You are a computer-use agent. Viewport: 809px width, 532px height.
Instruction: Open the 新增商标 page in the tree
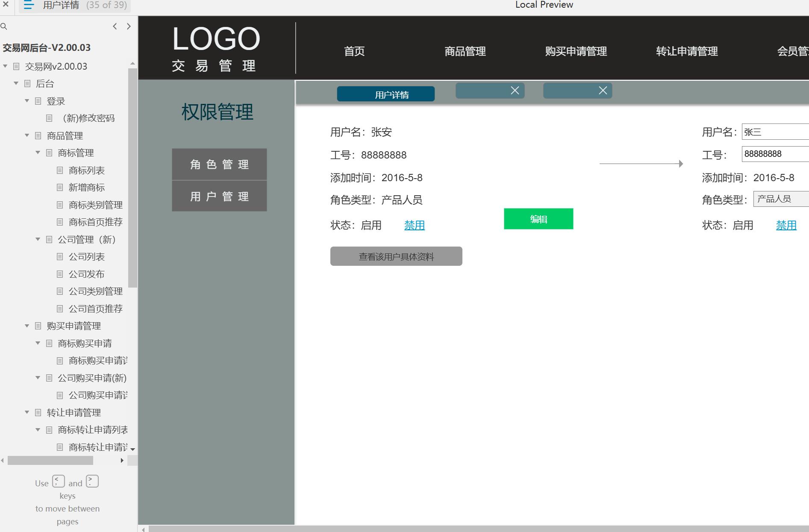[87, 188]
